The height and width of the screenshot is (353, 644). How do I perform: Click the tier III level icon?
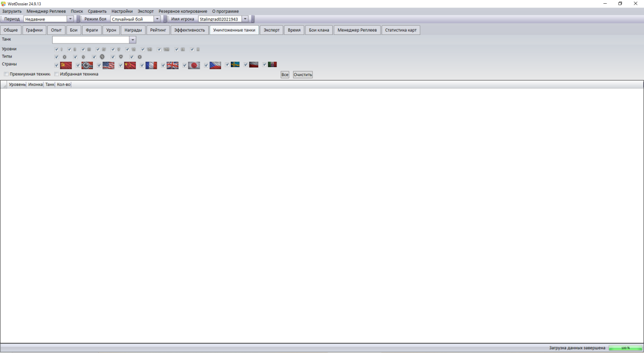pos(89,49)
